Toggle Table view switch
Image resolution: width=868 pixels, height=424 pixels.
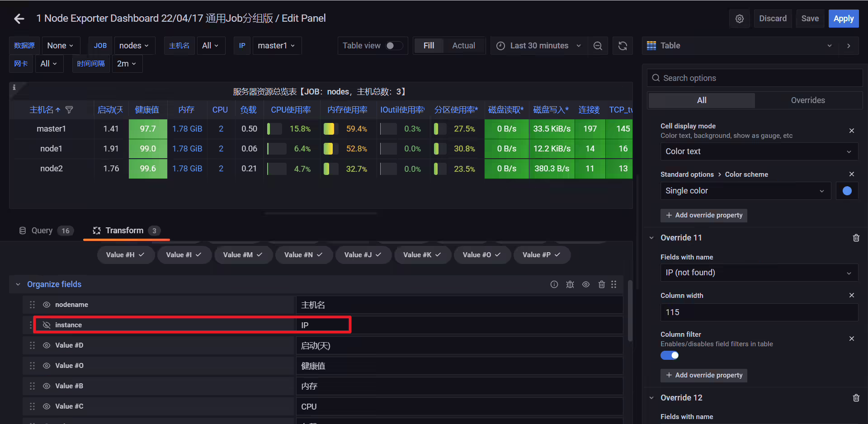tap(394, 46)
